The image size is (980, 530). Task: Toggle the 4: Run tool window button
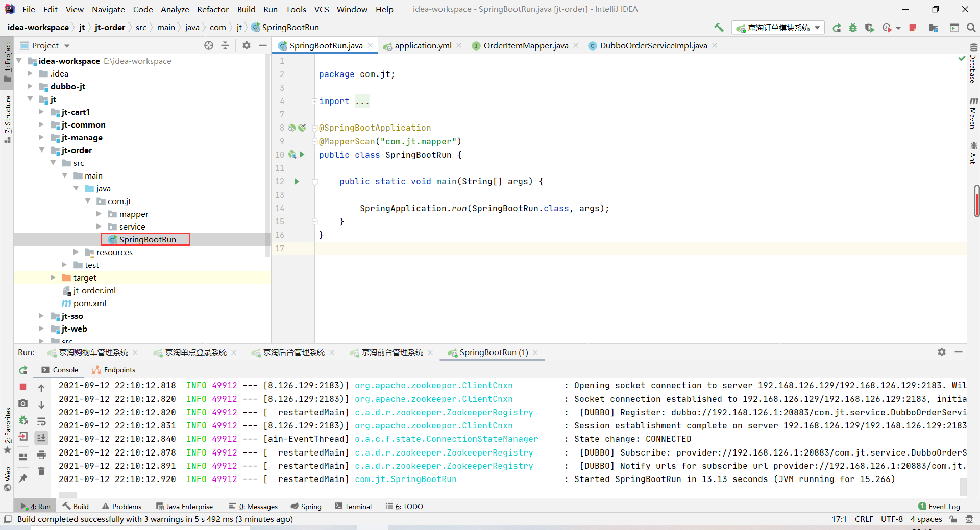click(35, 507)
